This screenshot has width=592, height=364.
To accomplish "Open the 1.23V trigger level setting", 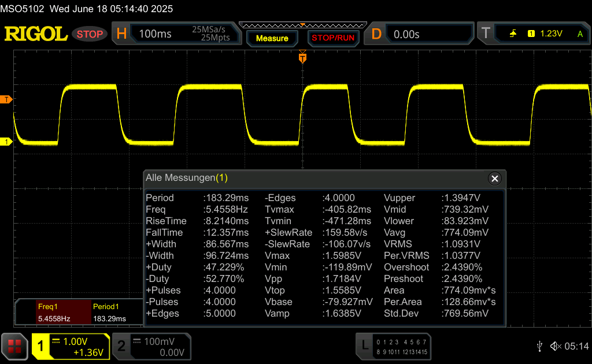I will pyautogui.click(x=550, y=34).
